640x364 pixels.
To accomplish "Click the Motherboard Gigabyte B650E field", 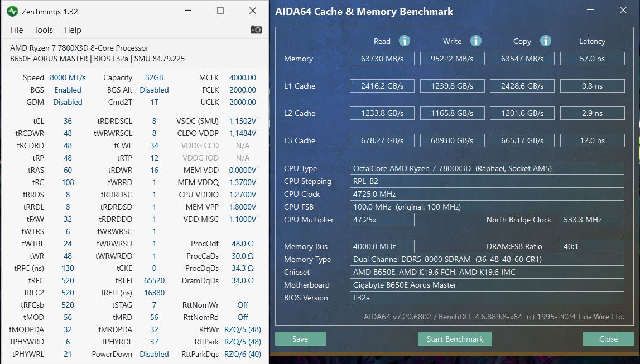I will point(487,285).
